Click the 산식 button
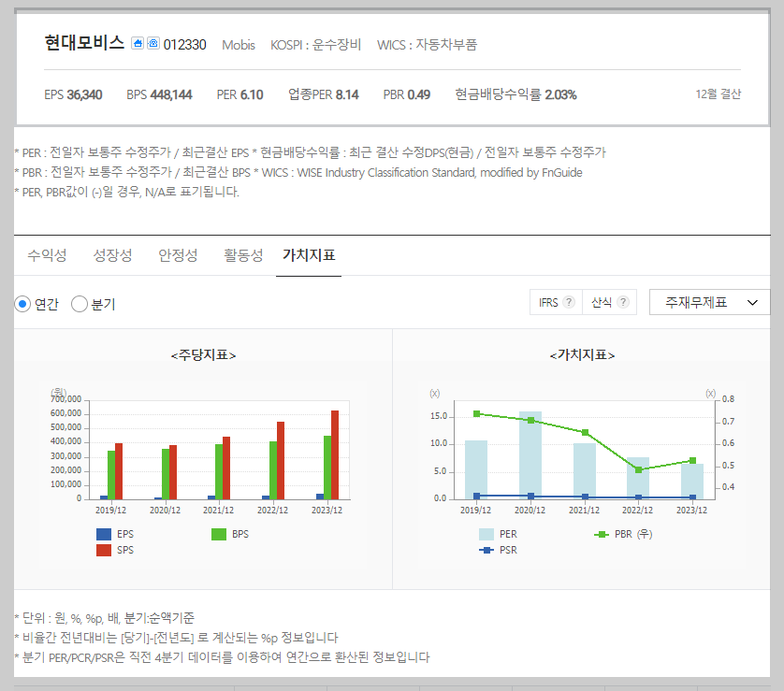This screenshot has height=691, width=784. 609,302
